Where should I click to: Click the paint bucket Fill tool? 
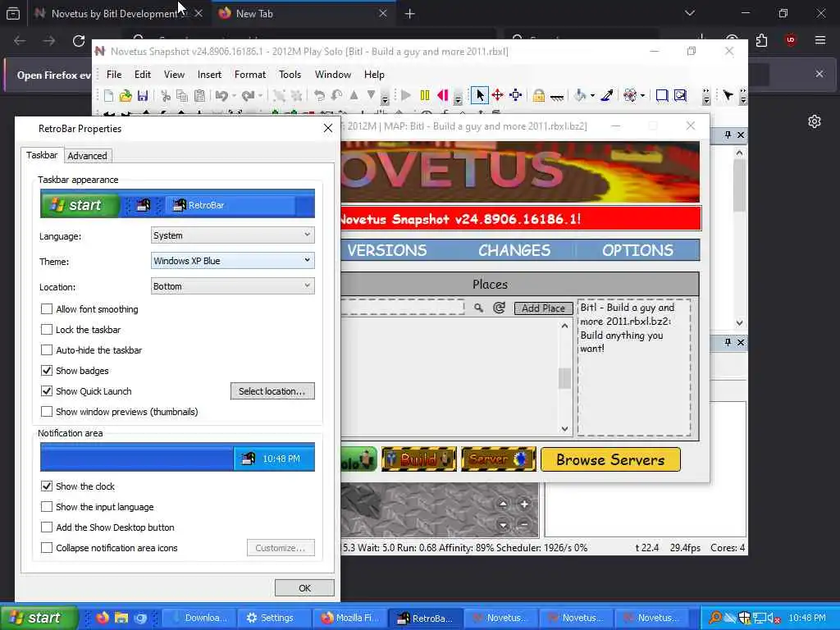tap(580, 95)
